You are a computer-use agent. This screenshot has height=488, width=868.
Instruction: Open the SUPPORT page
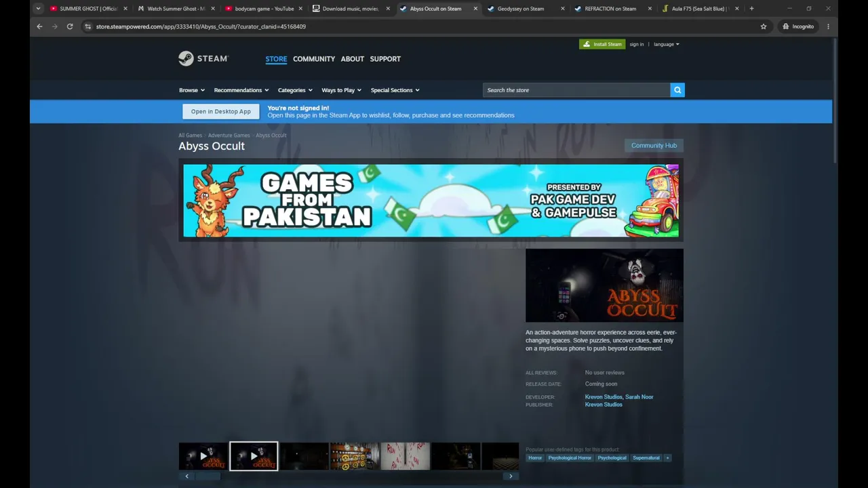(x=385, y=59)
